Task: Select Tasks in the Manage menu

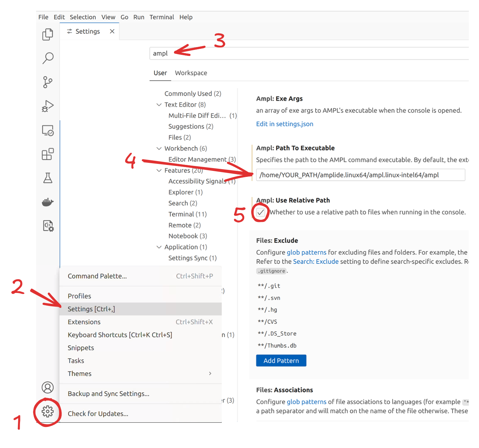Action: point(141,361)
